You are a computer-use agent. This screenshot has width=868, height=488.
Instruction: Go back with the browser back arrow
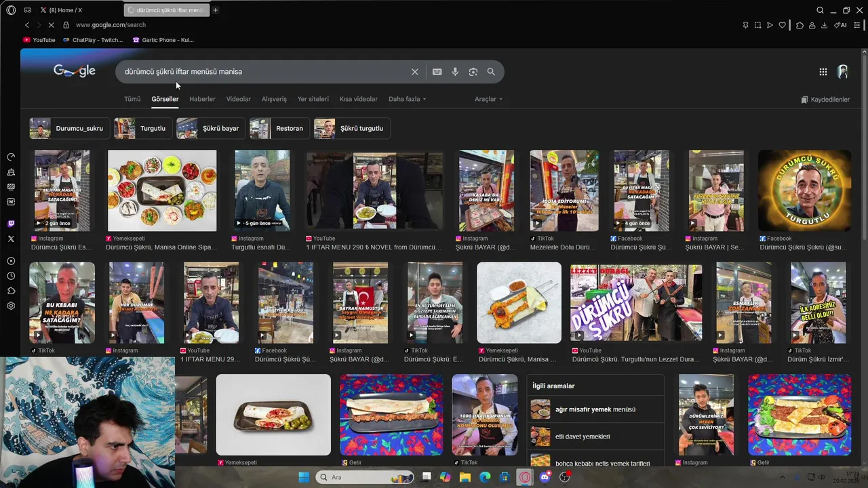[27, 25]
